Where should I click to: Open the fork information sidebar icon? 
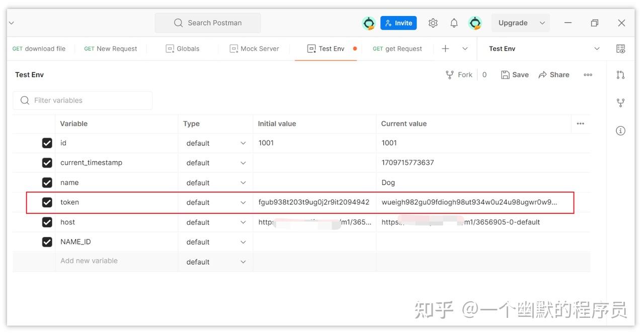620,102
